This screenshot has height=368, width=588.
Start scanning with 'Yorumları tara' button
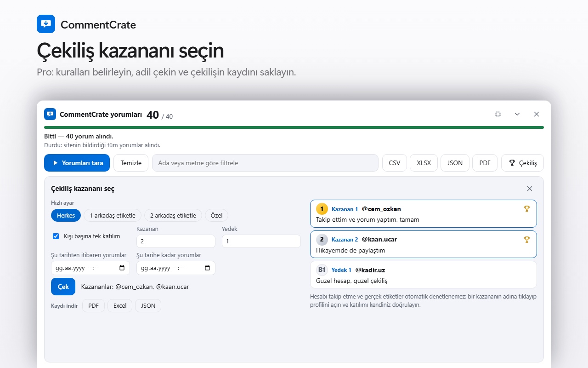pos(77,163)
